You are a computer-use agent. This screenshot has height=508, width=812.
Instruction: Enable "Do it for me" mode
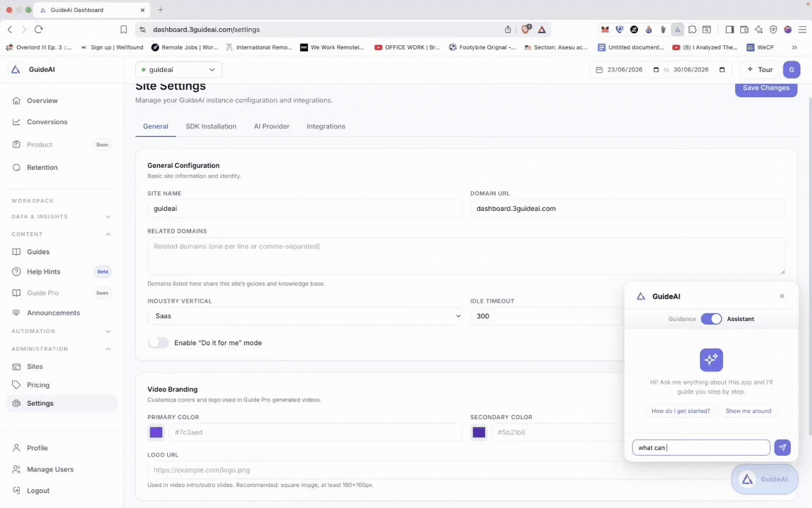158,343
